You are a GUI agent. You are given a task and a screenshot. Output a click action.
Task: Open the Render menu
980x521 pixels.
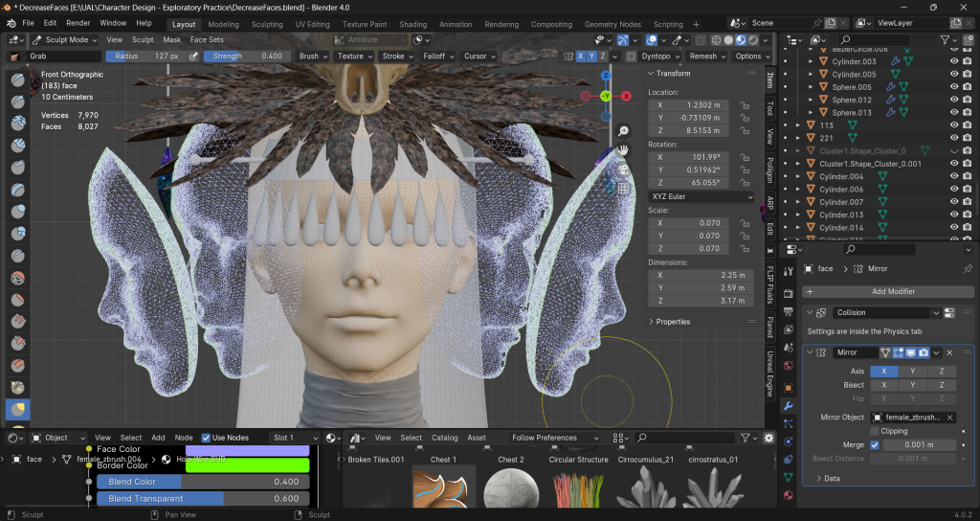(x=78, y=23)
